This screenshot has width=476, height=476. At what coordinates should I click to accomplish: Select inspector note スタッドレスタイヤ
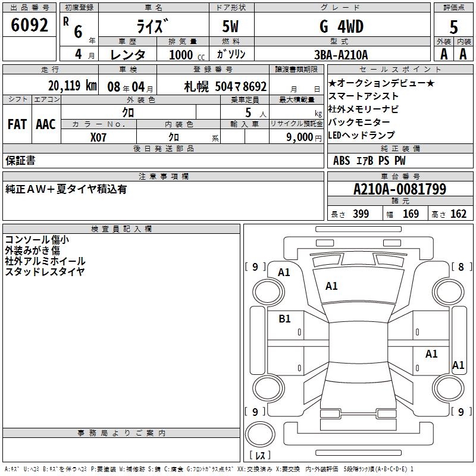[45, 272]
